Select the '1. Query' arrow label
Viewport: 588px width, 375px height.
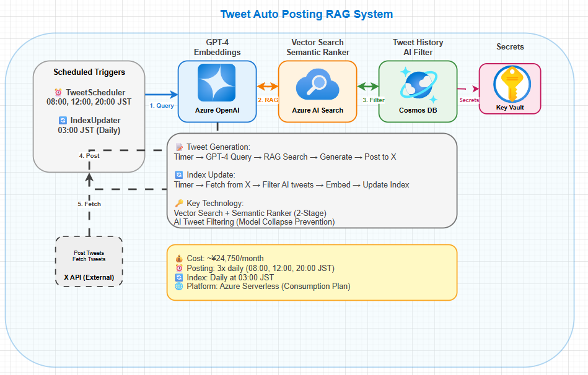[162, 106]
